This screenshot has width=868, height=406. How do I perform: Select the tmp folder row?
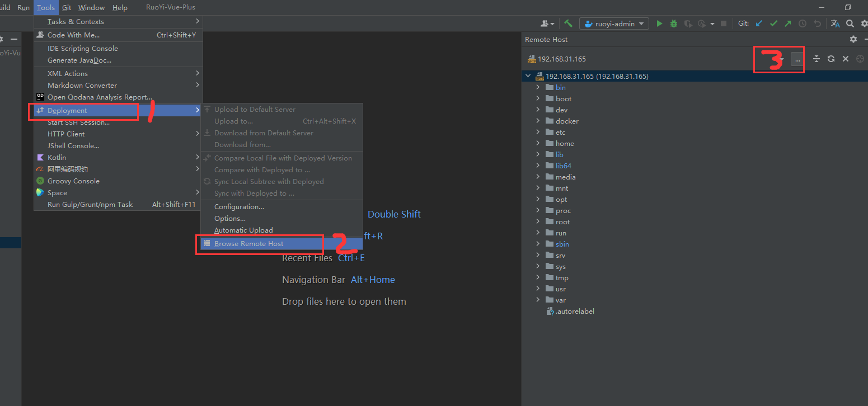pos(695,277)
